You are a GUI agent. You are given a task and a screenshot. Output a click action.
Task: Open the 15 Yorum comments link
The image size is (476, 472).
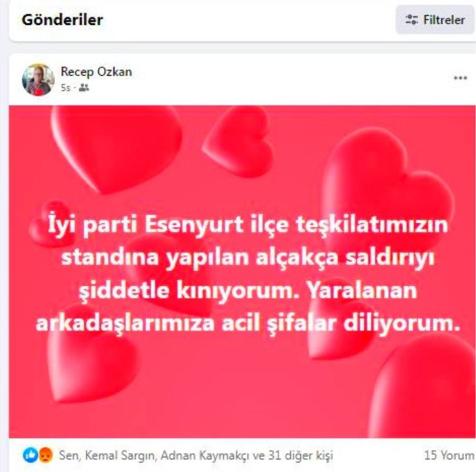449,455
